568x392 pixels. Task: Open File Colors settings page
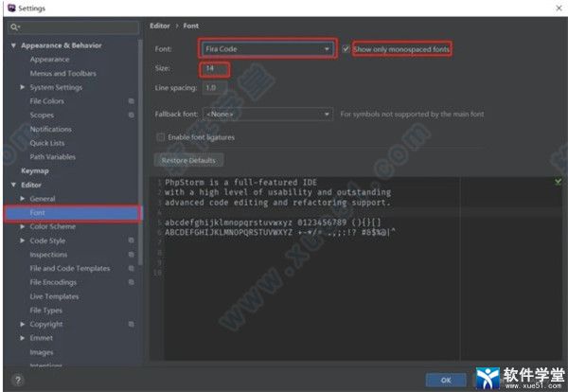tap(47, 101)
